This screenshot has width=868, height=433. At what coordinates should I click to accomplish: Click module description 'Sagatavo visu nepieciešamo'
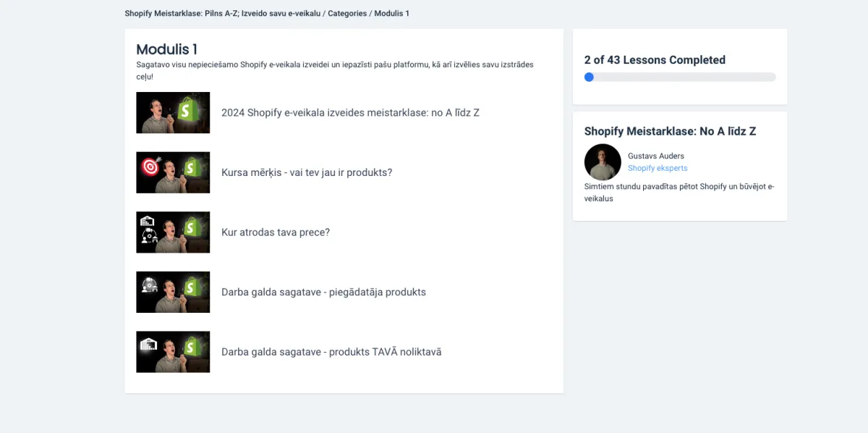click(335, 70)
